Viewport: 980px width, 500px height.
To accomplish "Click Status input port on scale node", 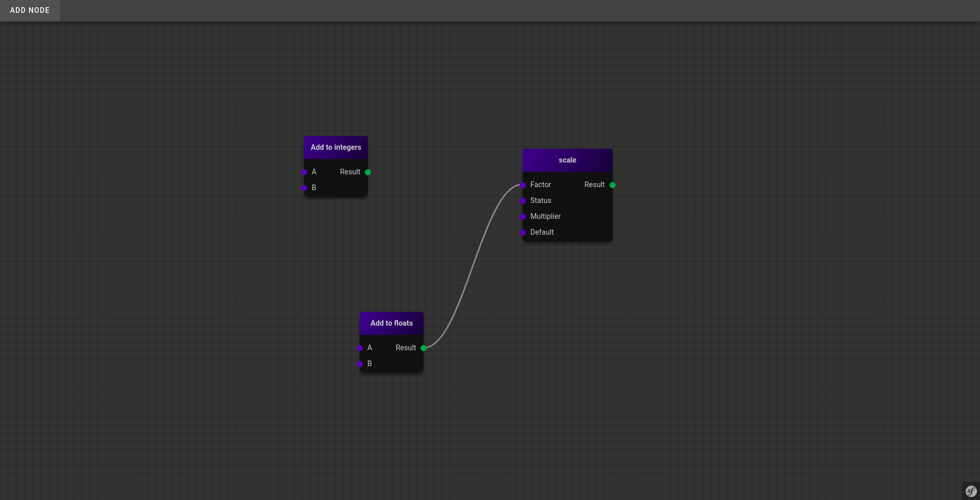I will pyautogui.click(x=523, y=201).
